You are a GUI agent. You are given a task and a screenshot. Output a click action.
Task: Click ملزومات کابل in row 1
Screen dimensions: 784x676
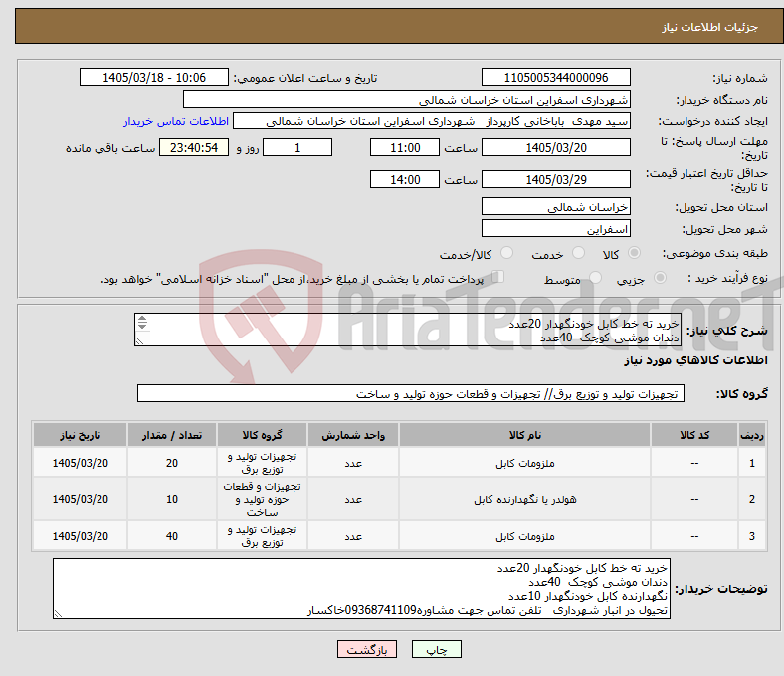[525, 463]
